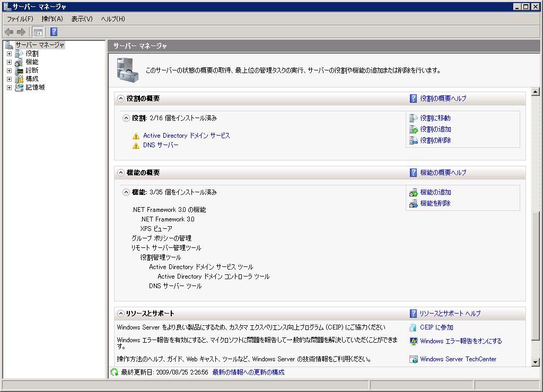This screenshot has width=543, height=392.
Task: Expand the 構成 tree node
Action: click(x=10, y=79)
